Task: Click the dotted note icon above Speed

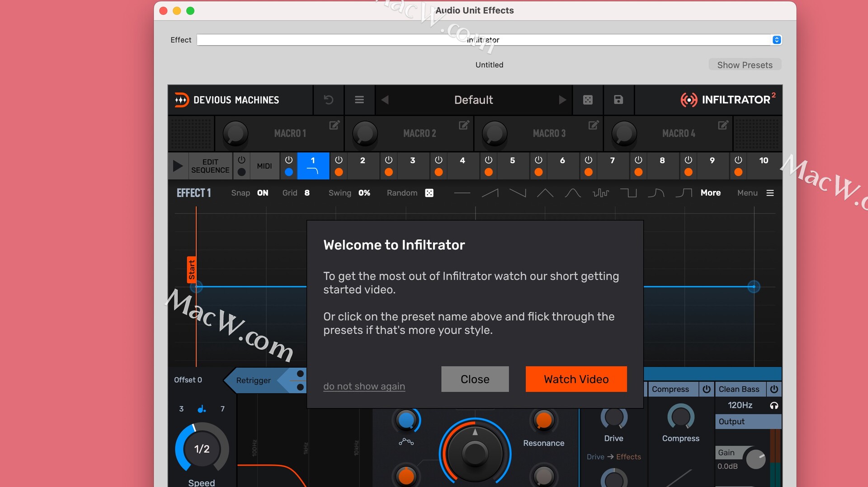Action: click(x=202, y=409)
